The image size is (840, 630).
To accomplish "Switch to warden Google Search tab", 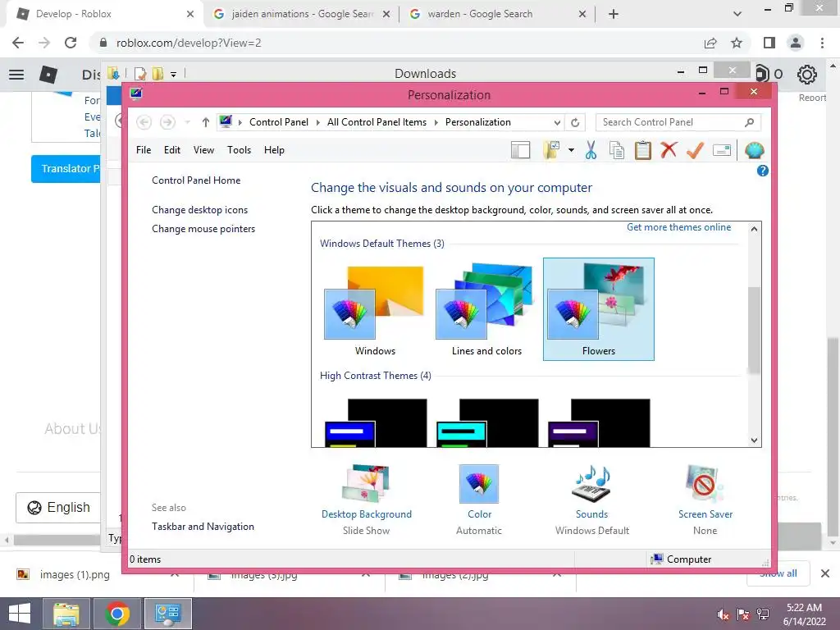I will pyautogui.click(x=498, y=14).
